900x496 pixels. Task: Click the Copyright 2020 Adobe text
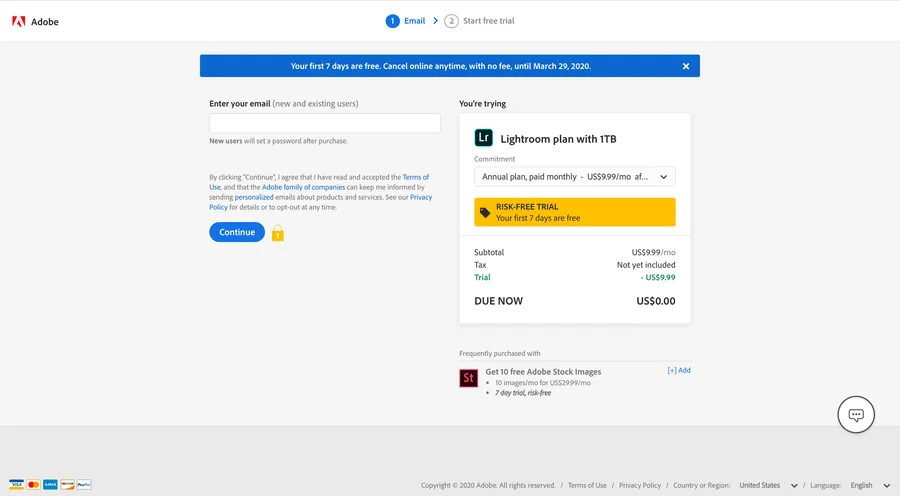pos(488,485)
